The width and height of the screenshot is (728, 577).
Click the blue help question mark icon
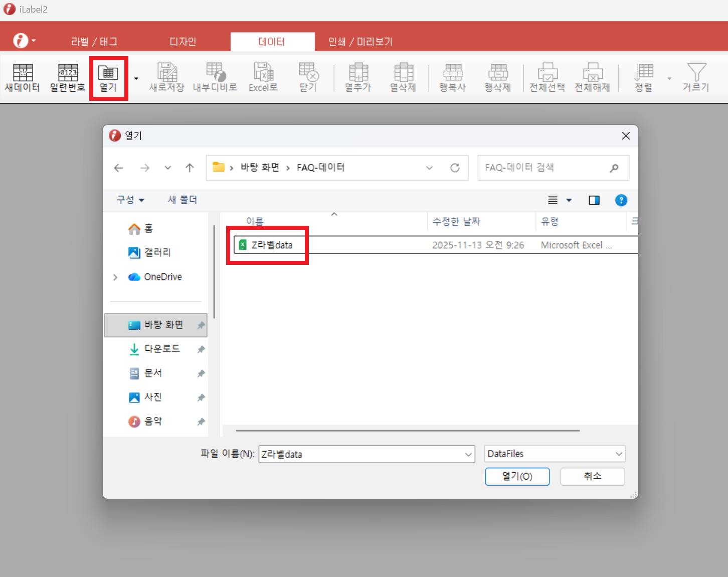click(x=621, y=201)
